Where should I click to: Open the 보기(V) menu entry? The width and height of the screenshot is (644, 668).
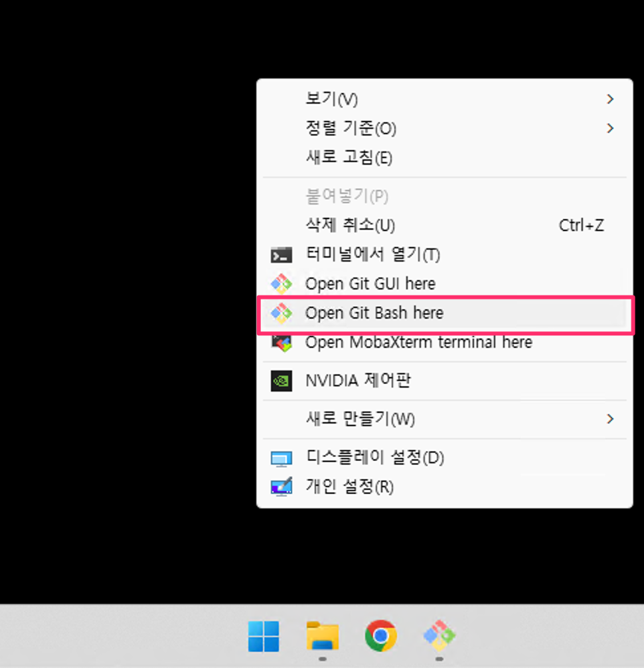coord(445,99)
